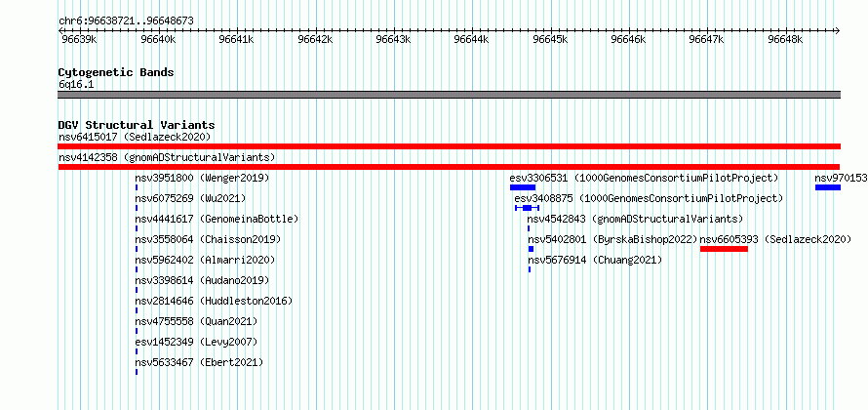Open nsv2814646 (Huddleston2016) variant entry
The image size is (868, 410).
click(214, 301)
